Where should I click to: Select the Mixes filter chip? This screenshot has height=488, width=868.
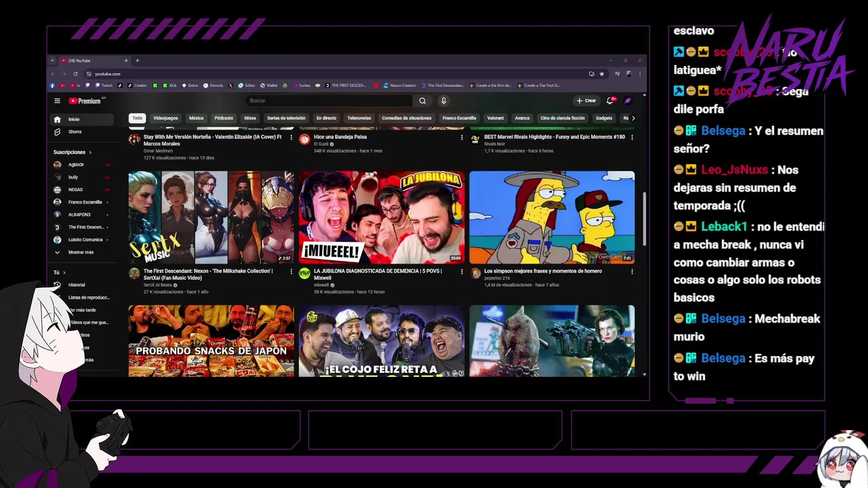pos(250,118)
